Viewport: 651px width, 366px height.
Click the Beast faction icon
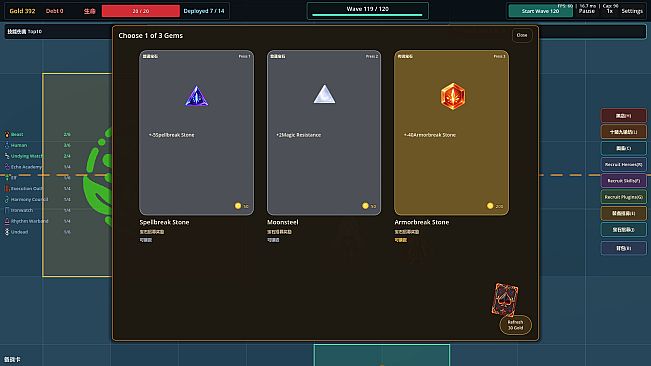(x=7, y=134)
